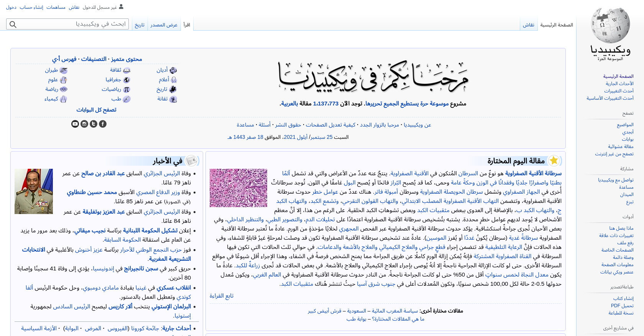Screen dimensions: 644x336
Task: Open the عرض المصدر (View source) tab
Action: click(164, 25)
